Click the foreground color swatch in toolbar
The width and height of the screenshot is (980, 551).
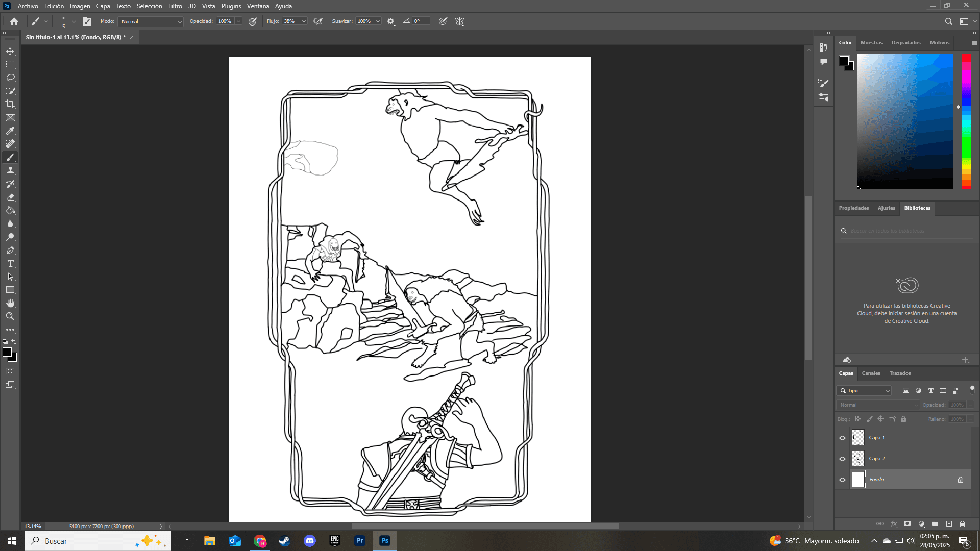7,353
